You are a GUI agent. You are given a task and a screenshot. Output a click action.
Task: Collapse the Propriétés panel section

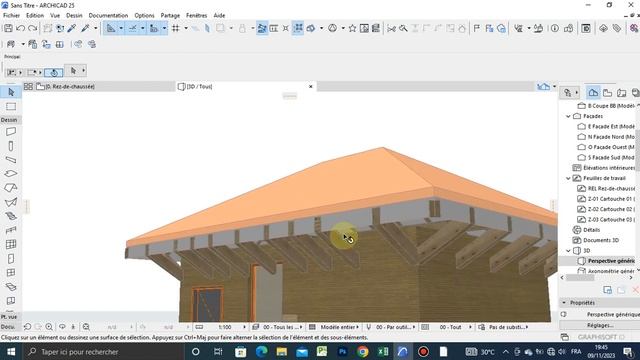pos(564,303)
